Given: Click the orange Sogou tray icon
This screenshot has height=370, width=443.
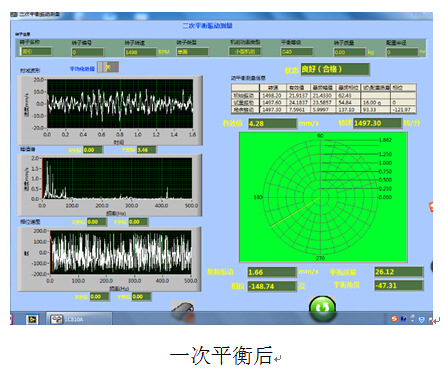Looking at the screenshot, I should (x=394, y=319).
